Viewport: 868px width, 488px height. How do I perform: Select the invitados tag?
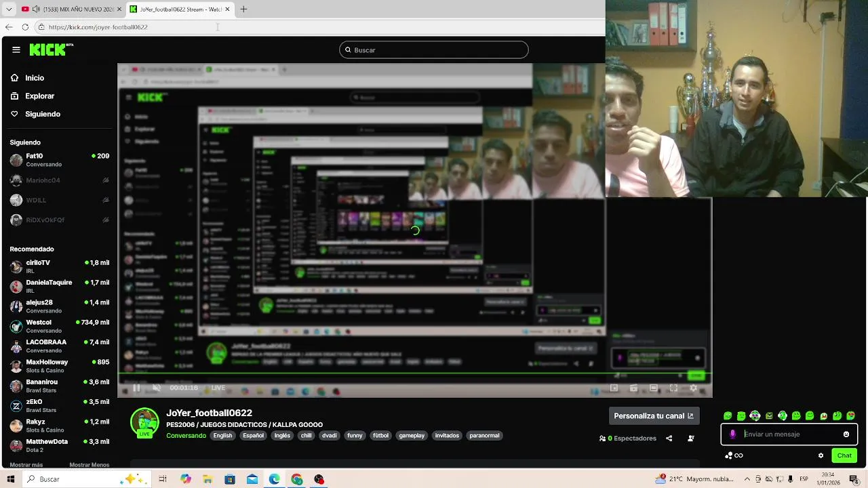447,436
